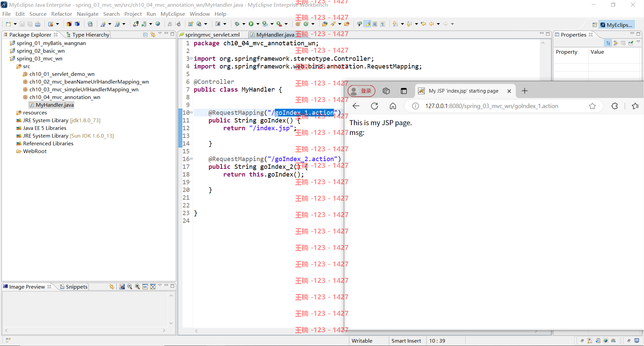
Task: Toggle Mark Occurrences highlighter button
Action: coord(368,24)
